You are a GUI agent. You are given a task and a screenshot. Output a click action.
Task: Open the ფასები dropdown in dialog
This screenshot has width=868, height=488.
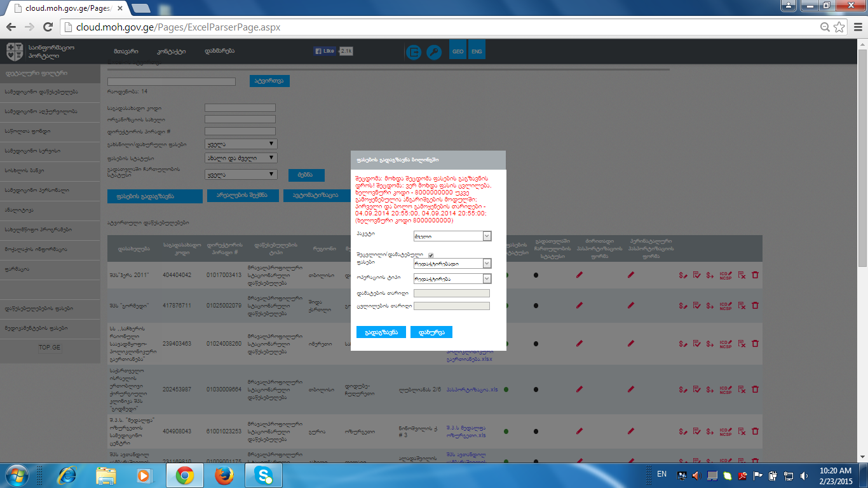[452, 263]
